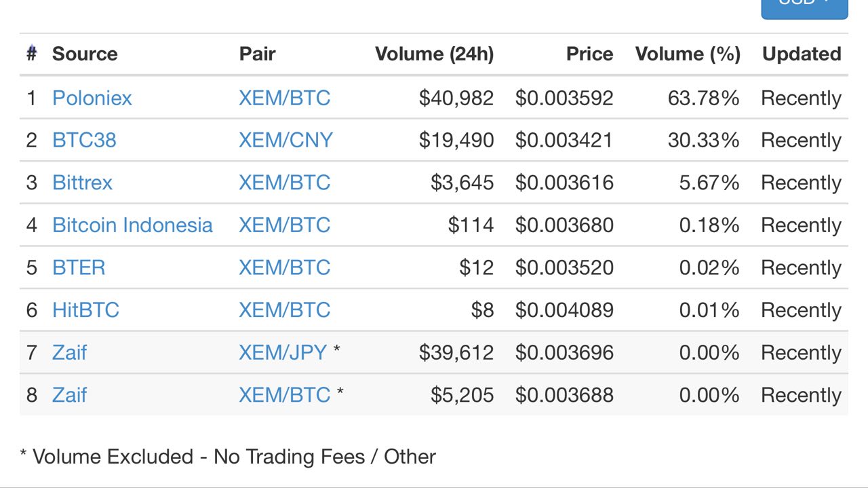The height and width of the screenshot is (488, 868).
Task: Open the Bitcoin Indonesia exchange link
Action: (x=132, y=225)
